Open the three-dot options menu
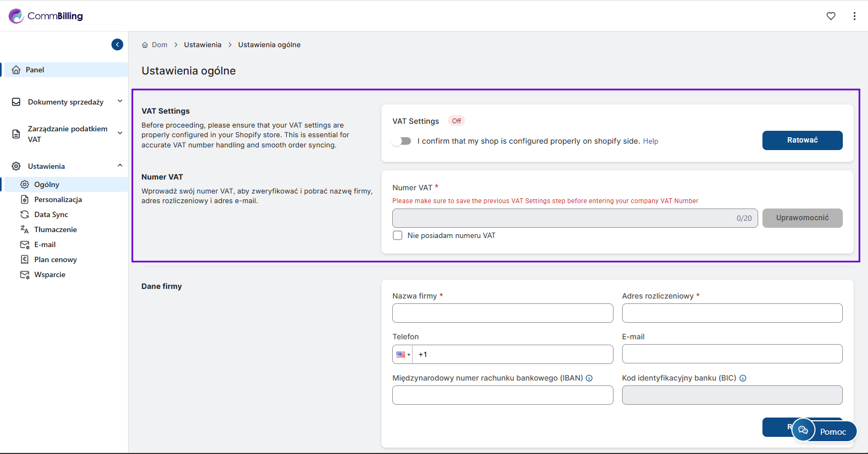The height and width of the screenshot is (454, 868). coord(854,16)
